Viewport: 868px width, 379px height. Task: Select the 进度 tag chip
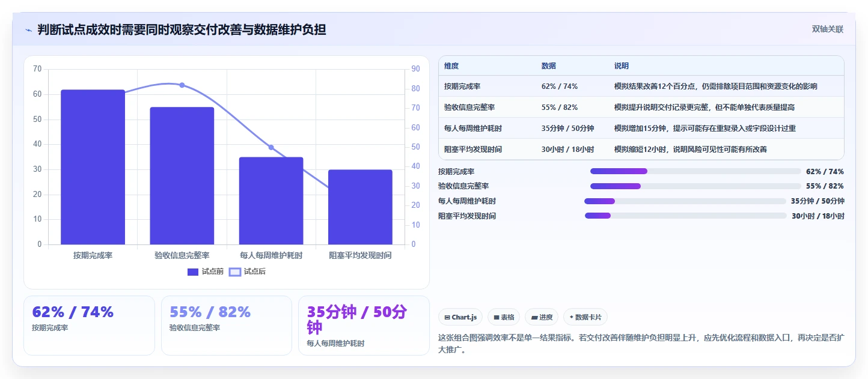(542, 317)
